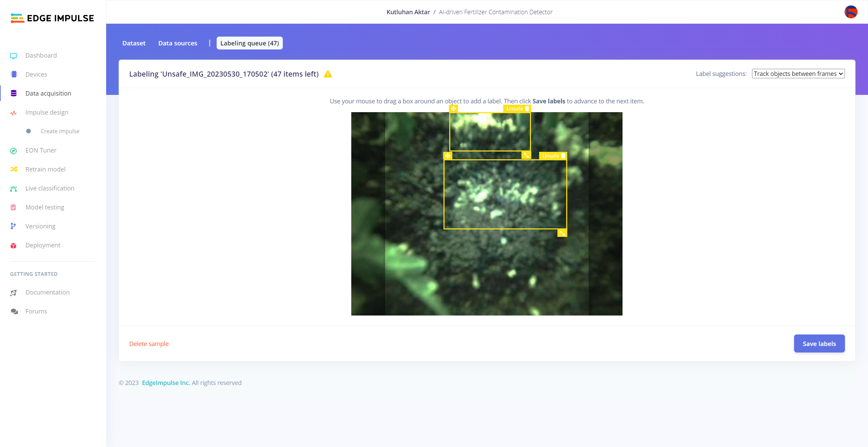Click resize handle of lower bounding box
868x447 pixels.
click(x=562, y=233)
